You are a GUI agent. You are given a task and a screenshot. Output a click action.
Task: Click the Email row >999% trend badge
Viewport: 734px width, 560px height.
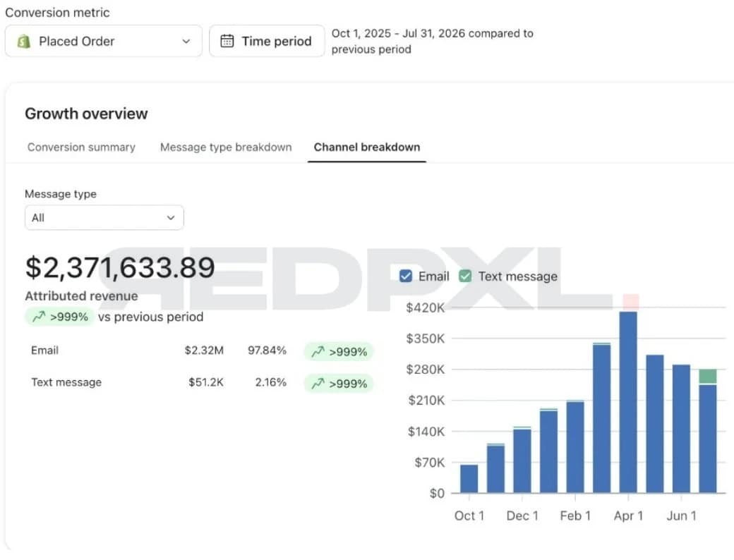pos(339,352)
